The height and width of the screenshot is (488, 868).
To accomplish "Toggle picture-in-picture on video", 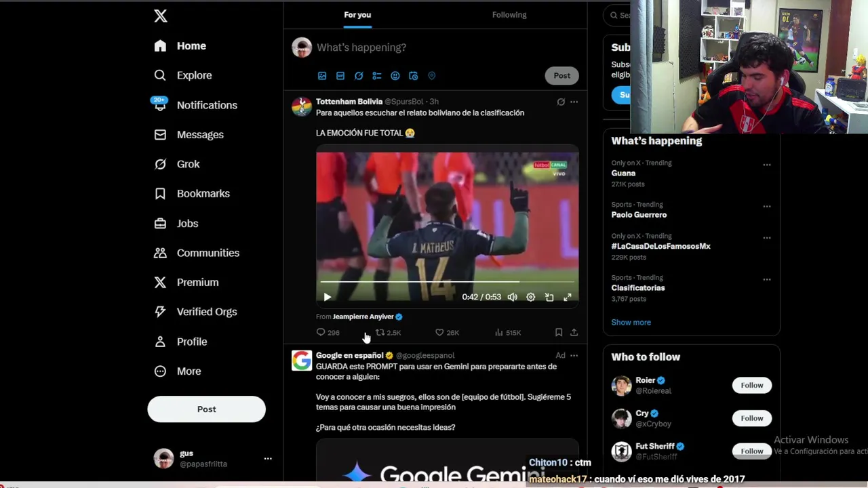I will pyautogui.click(x=549, y=297).
